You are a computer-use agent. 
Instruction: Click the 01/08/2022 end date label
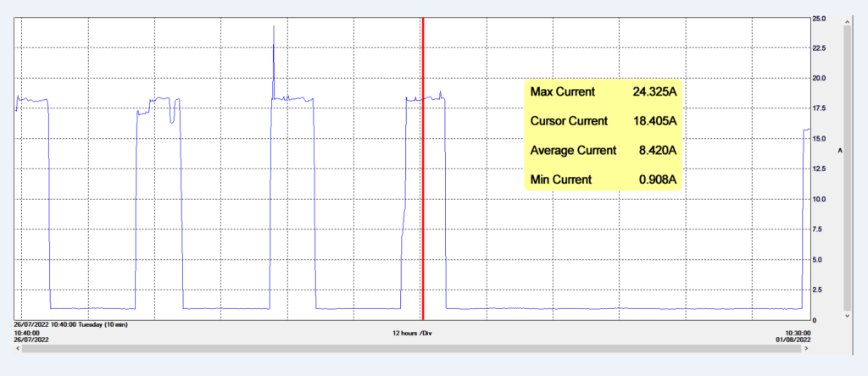[x=795, y=341]
